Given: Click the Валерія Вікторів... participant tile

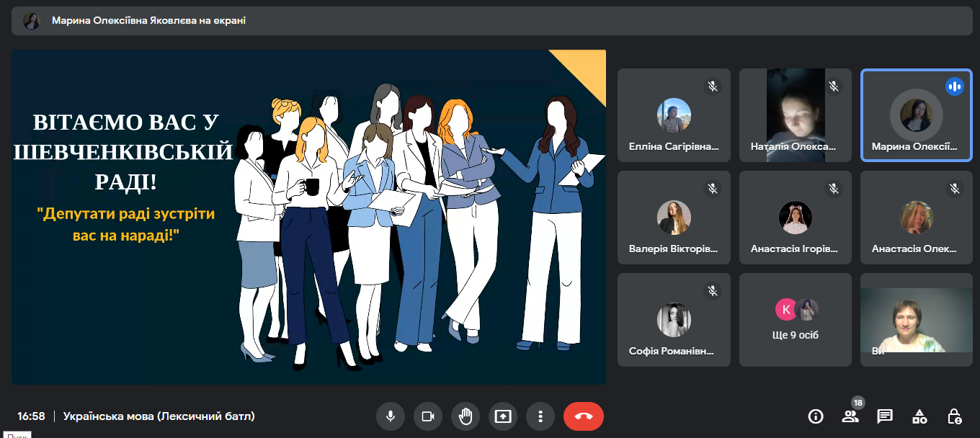Looking at the screenshot, I should (x=674, y=218).
